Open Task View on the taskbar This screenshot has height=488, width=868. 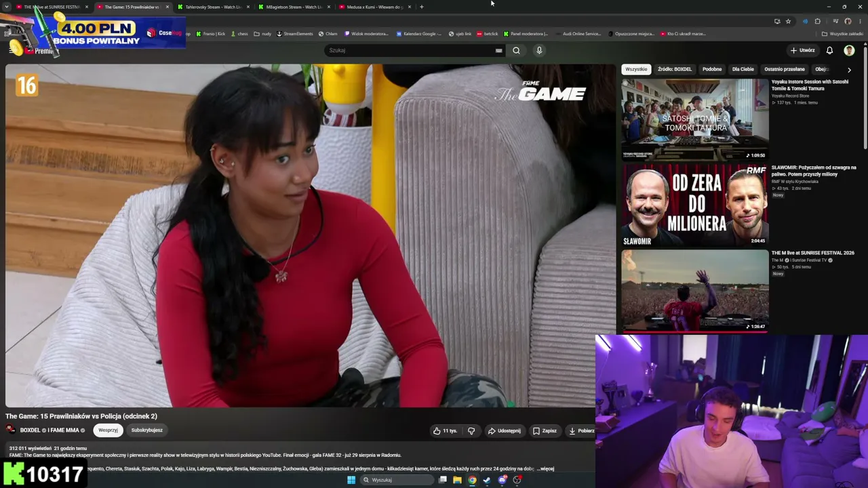(442, 480)
